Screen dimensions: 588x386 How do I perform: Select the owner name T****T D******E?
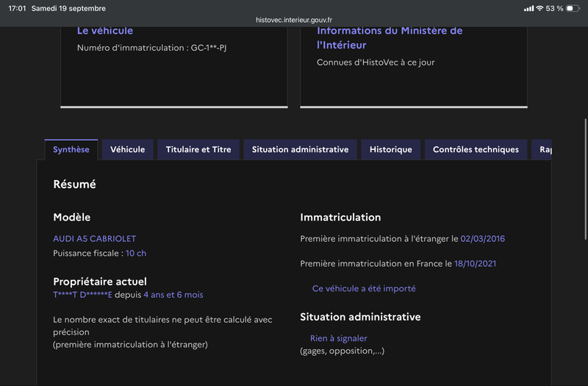(x=82, y=295)
